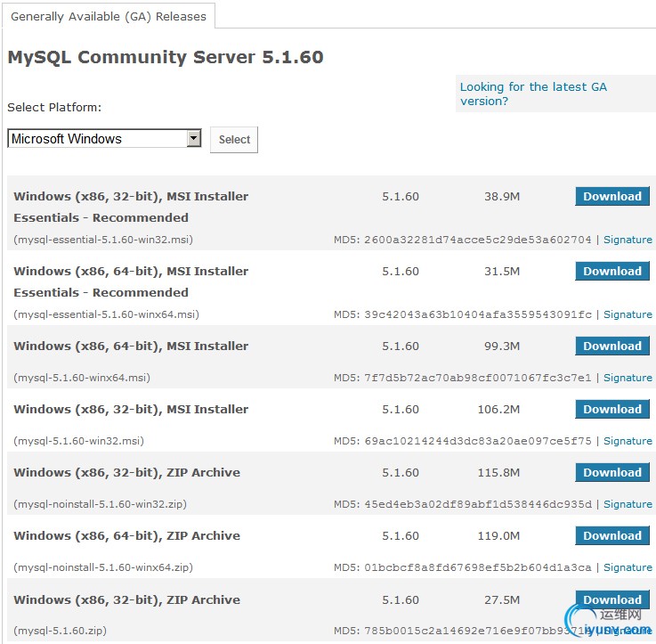Click version 5.1.60 in the 99.3M row
Viewport: 656px width, 644px height.
coord(401,346)
